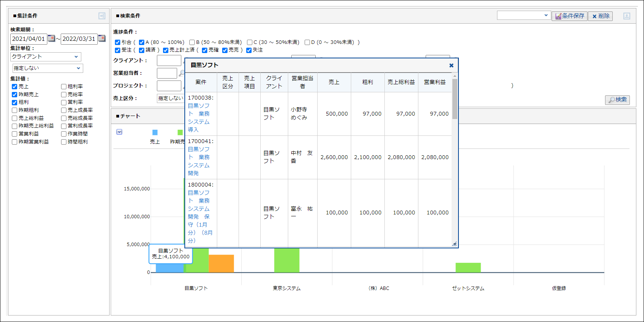The width and height of the screenshot is (644, 322).
Task: Click the 条件保存 save button
Action: [x=569, y=16]
